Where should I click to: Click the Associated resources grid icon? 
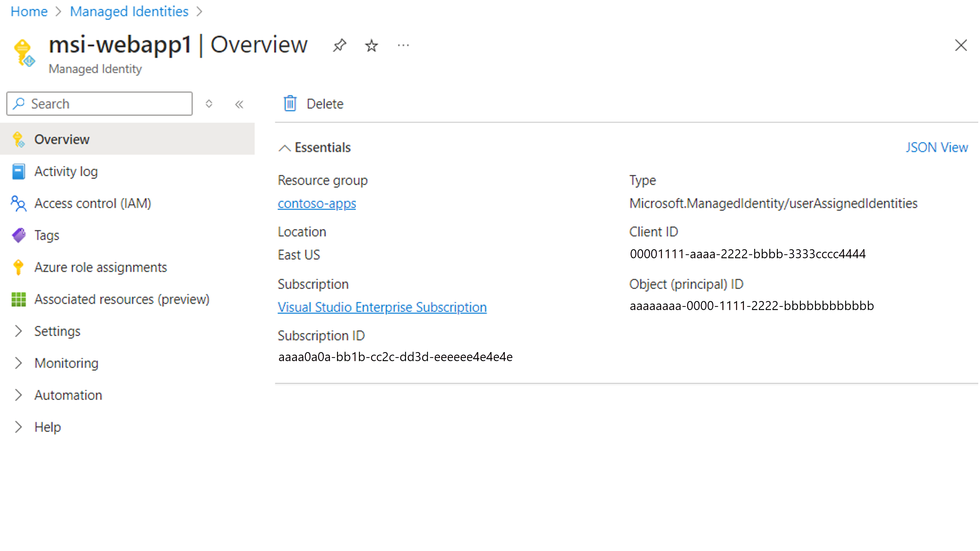click(x=18, y=299)
